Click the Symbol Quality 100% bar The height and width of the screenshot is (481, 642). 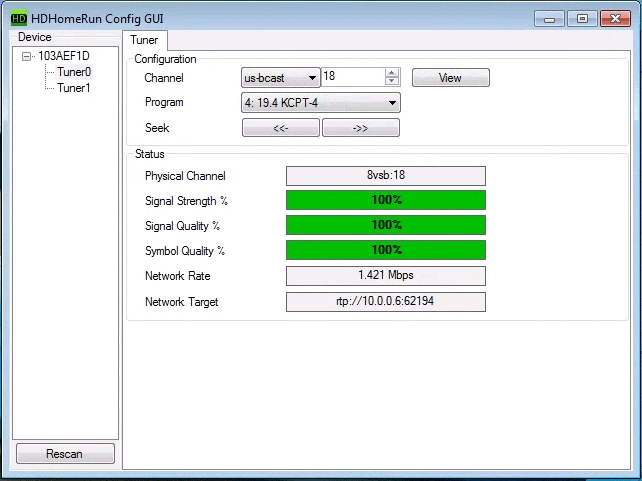pyautogui.click(x=386, y=250)
